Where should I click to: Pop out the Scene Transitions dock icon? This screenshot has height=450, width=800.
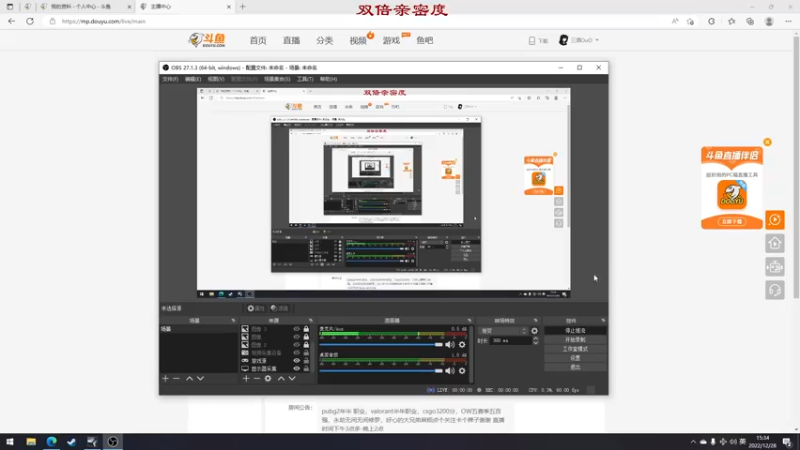[535, 320]
